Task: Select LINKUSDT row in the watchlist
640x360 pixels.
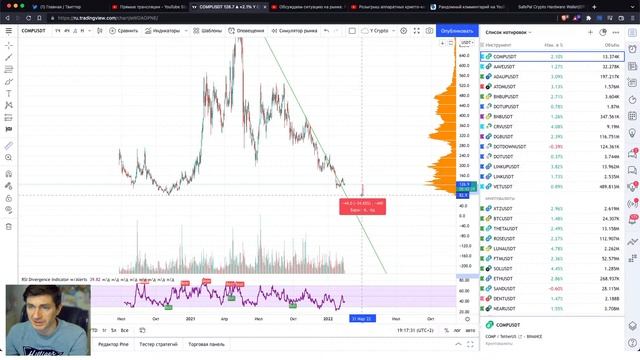Action: click(x=552, y=176)
